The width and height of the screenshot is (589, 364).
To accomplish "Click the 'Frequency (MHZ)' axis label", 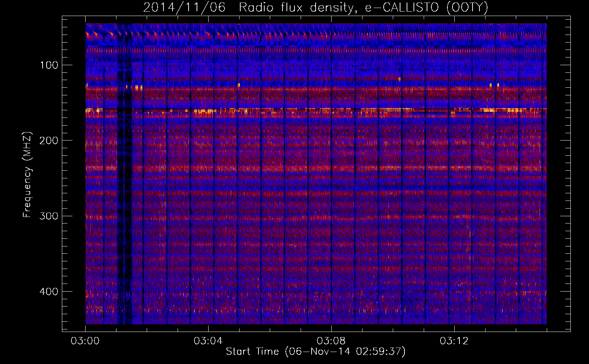I will (x=27, y=174).
